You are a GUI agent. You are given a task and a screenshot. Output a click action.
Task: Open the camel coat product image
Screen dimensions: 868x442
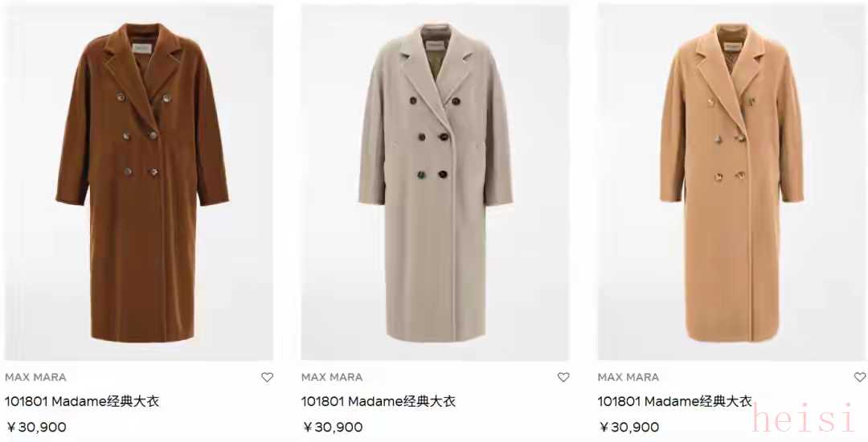pyautogui.click(x=732, y=182)
